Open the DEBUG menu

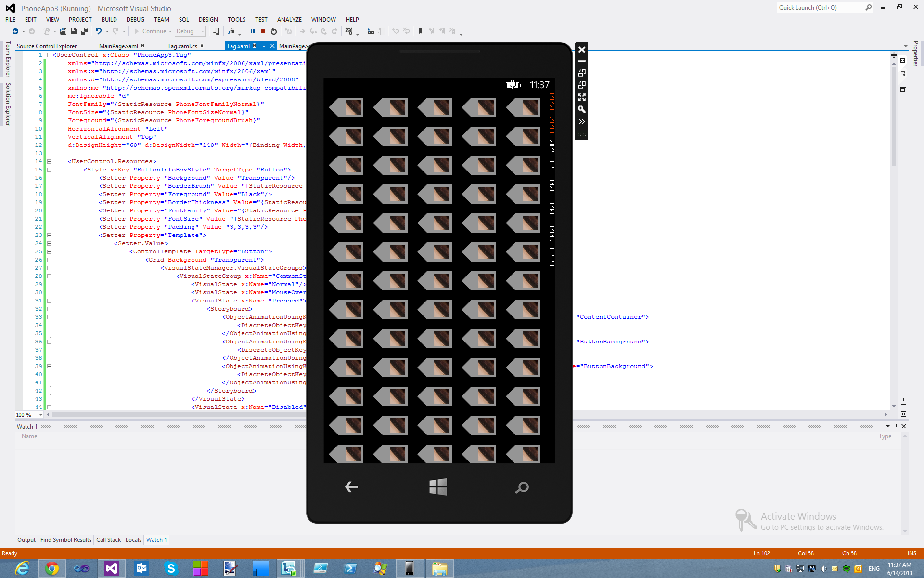point(135,20)
